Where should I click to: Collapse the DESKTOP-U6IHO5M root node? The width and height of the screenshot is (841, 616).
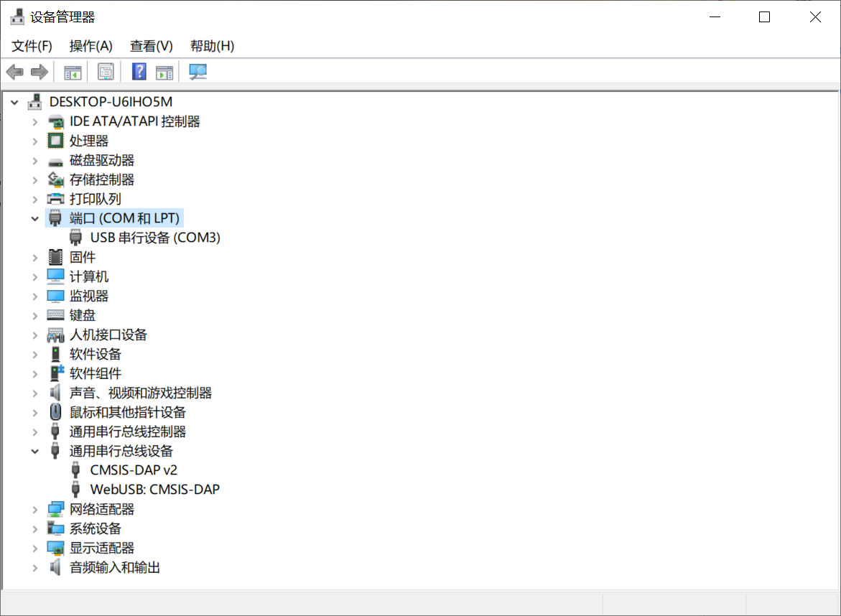click(14, 102)
